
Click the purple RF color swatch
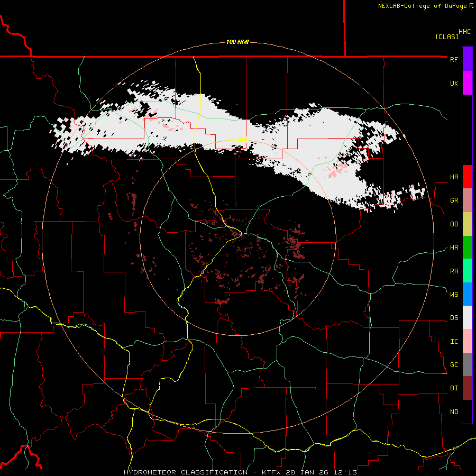[467, 59]
